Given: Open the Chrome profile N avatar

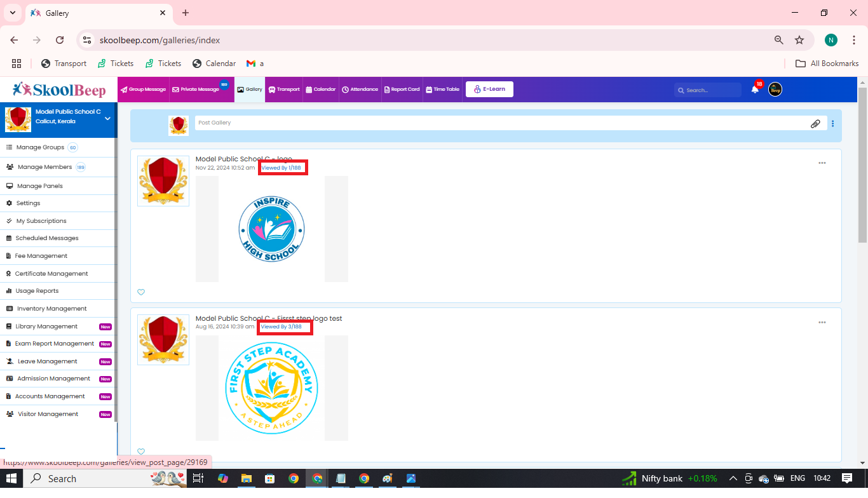Looking at the screenshot, I should coord(831,40).
